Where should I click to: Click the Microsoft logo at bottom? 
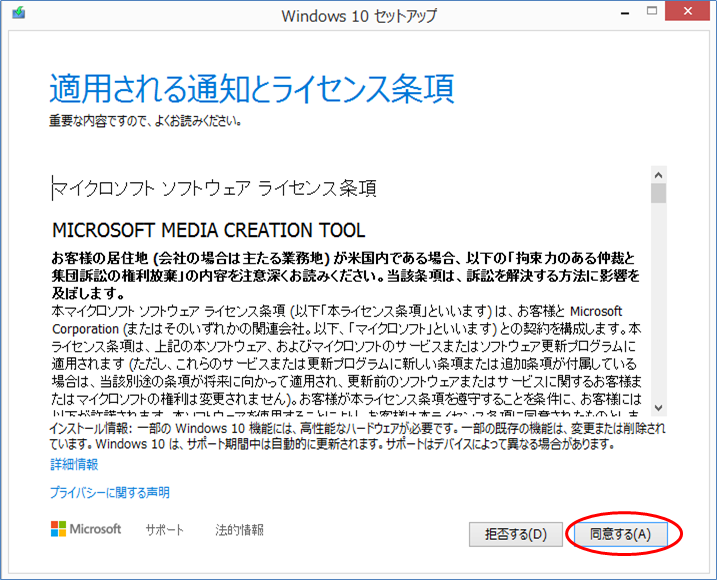tap(86, 529)
